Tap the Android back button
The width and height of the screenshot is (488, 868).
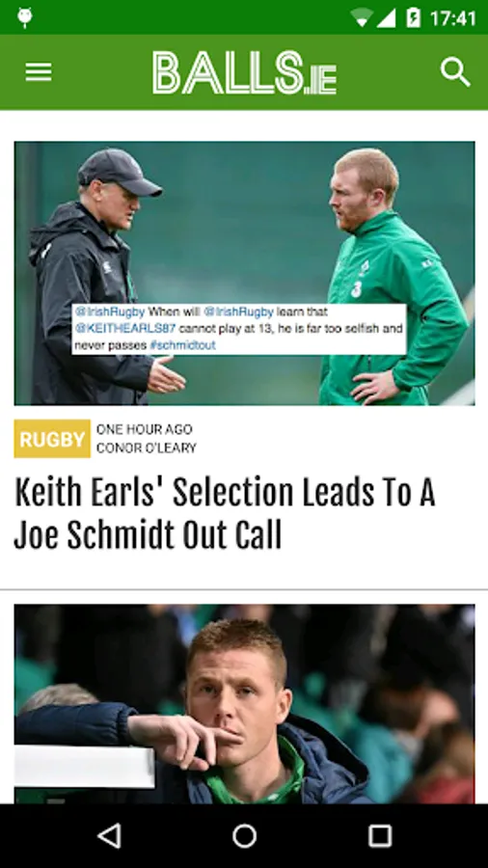pos(109,835)
